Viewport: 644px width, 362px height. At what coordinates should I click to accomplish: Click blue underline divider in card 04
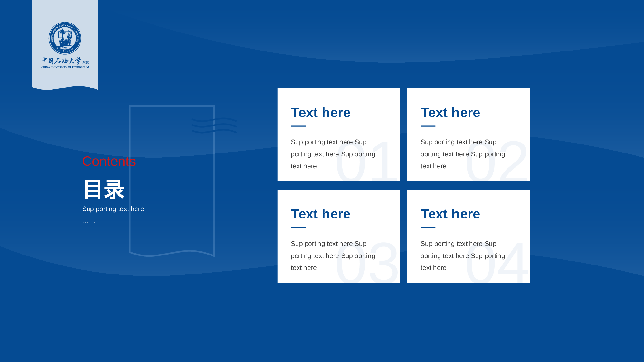coord(428,228)
